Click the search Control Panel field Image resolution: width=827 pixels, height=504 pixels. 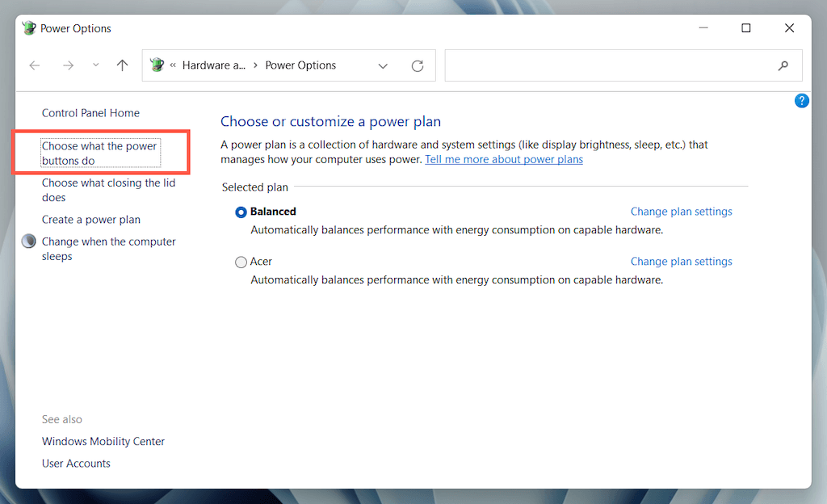click(x=623, y=65)
